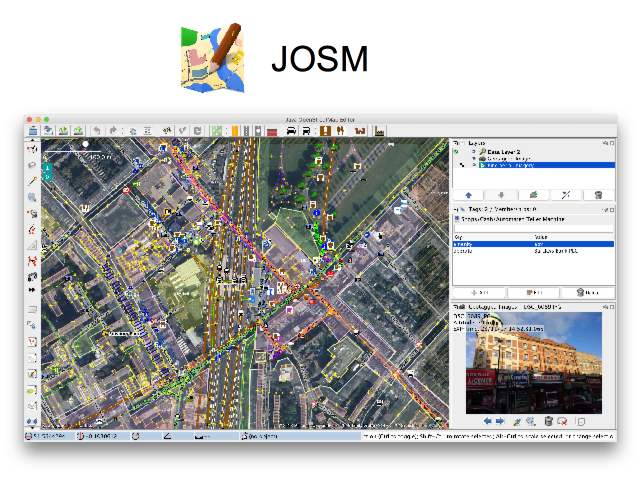640x480 pixels.
Task: Open the search objects toolbar icon
Action: pos(133,131)
